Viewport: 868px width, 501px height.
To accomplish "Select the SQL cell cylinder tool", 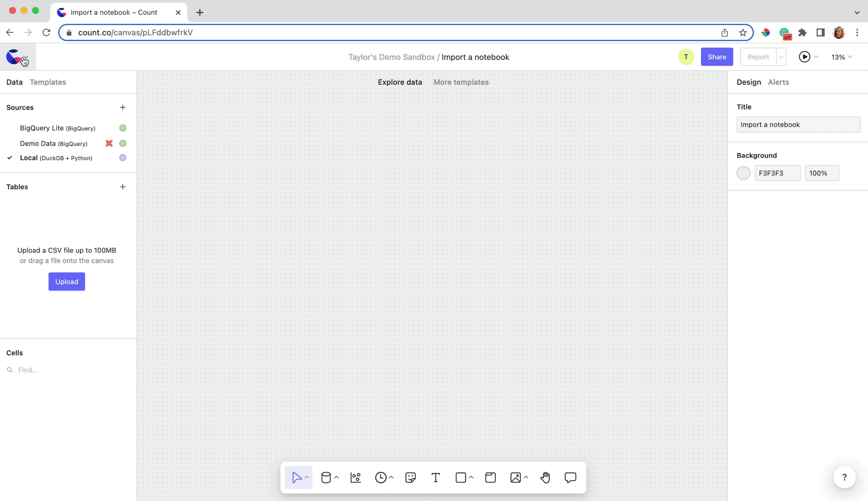I will coord(326,477).
